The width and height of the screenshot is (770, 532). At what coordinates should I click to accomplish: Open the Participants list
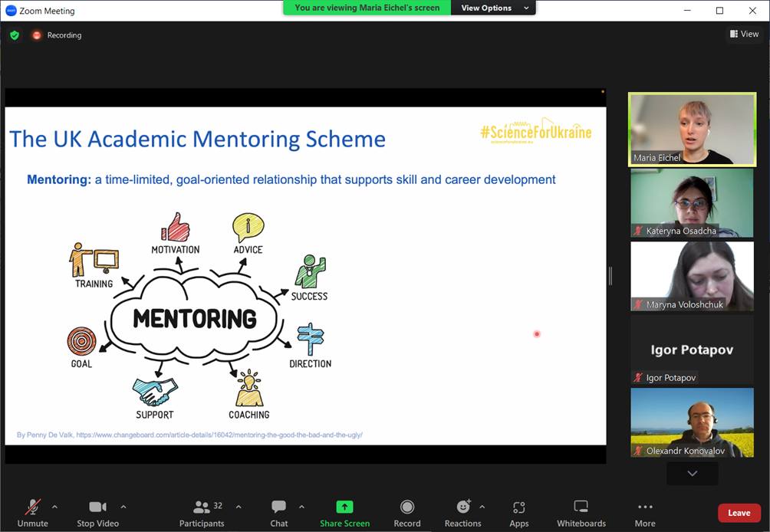[202, 512]
